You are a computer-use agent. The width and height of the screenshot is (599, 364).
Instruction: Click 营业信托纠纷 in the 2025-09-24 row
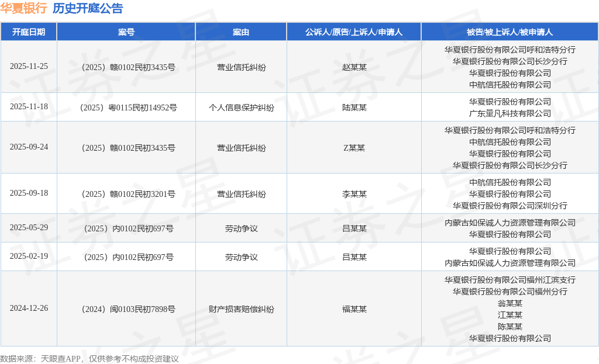click(242, 148)
